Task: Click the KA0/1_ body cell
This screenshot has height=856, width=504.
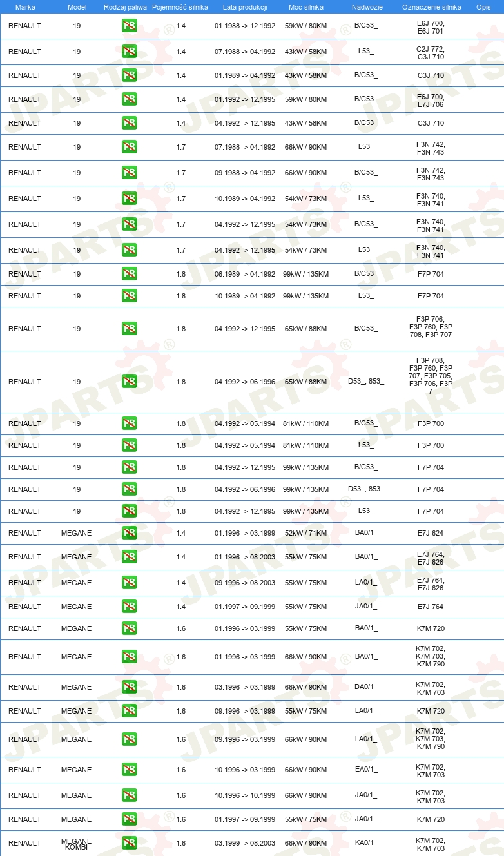Action: 366,843
